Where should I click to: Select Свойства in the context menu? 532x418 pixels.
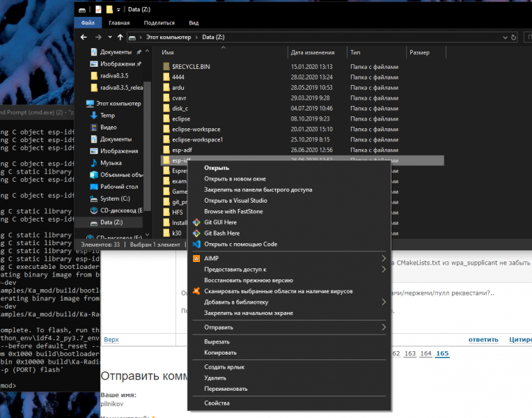click(x=217, y=403)
